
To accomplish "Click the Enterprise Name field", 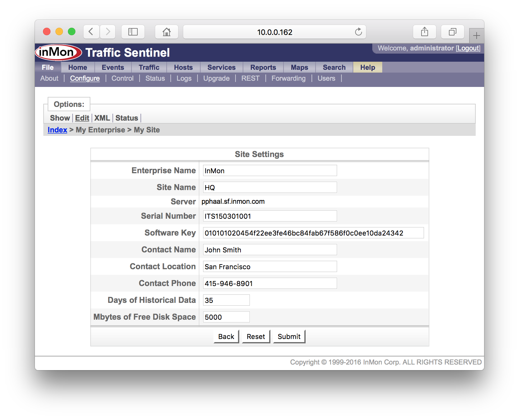I will click(270, 170).
